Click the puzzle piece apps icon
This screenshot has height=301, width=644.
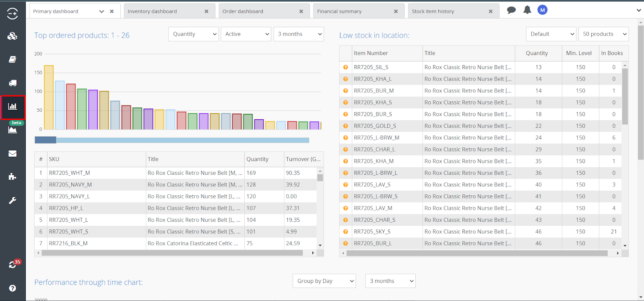point(12,177)
